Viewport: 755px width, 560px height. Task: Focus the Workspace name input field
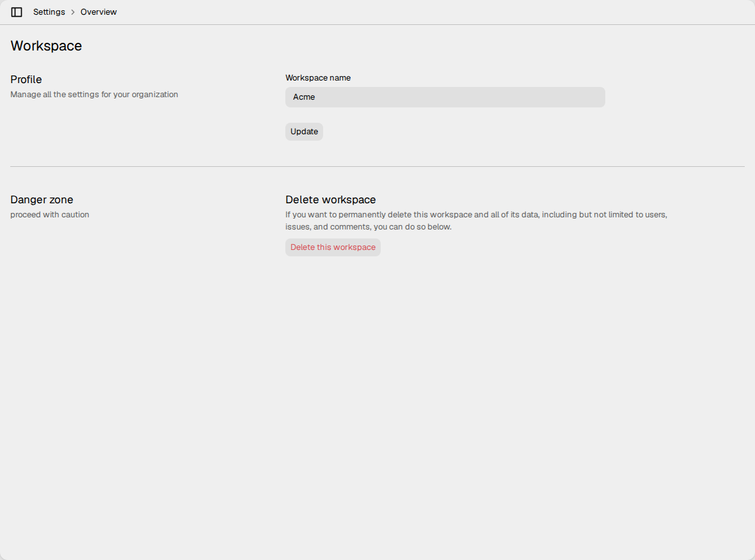tap(445, 97)
